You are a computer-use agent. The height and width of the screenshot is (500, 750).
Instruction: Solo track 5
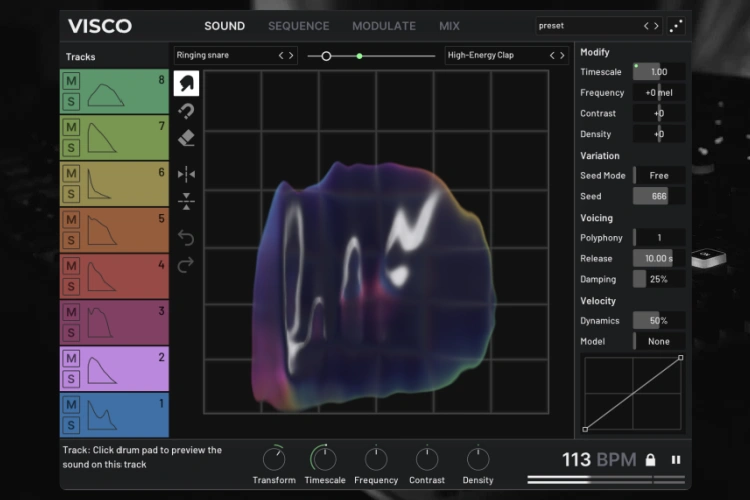tap(71, 240)
